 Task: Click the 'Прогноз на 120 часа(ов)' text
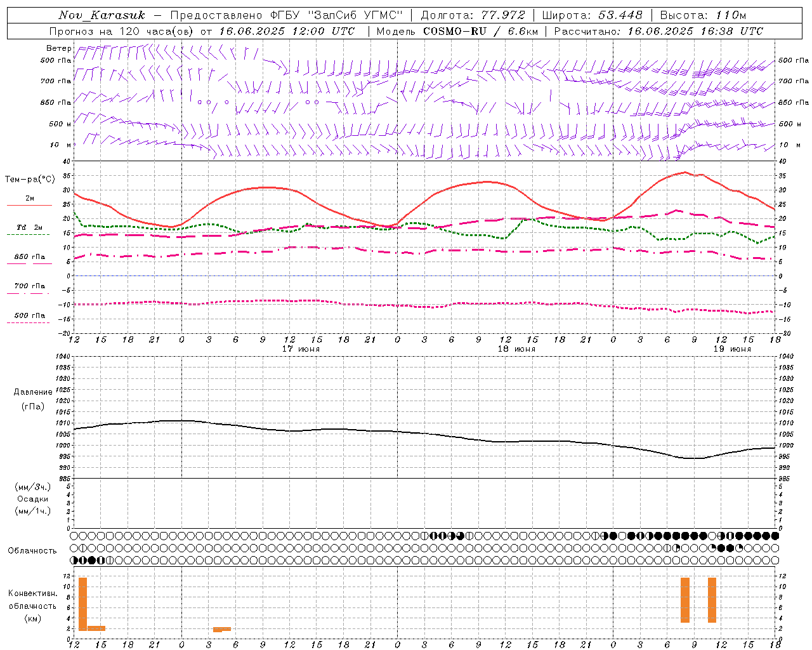click(122, 31)
